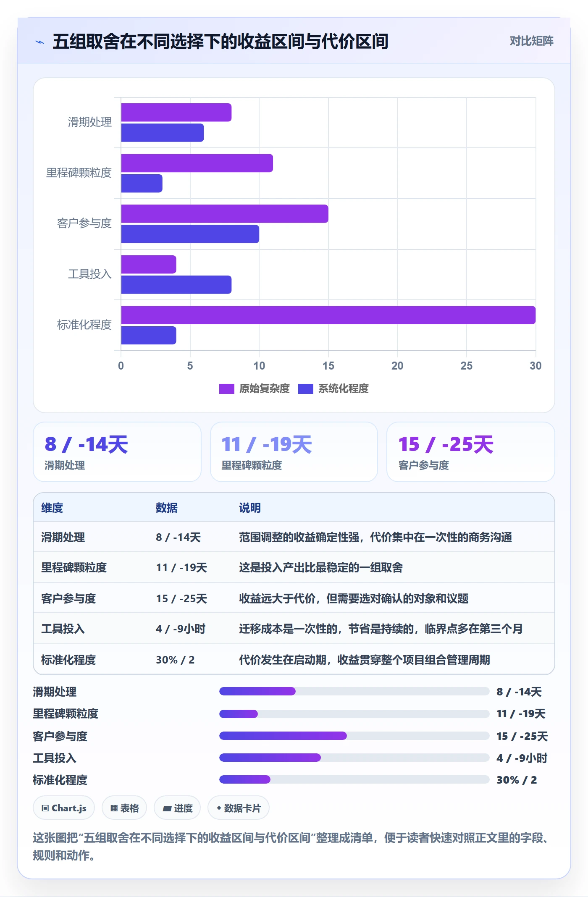Screen dimensions: 588x897
Task: Click the purple 客户参与度 chart bar
Action: [225, 214]
